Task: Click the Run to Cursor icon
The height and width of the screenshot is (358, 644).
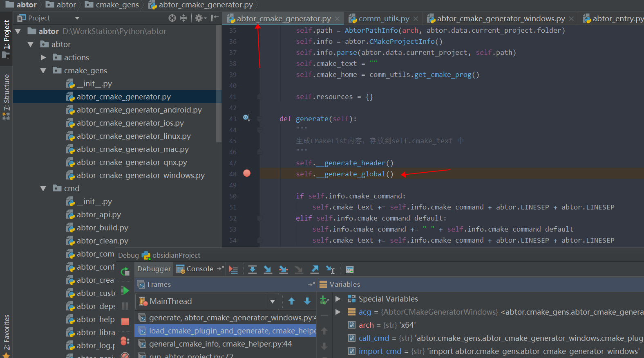Action: pos(330,269)
